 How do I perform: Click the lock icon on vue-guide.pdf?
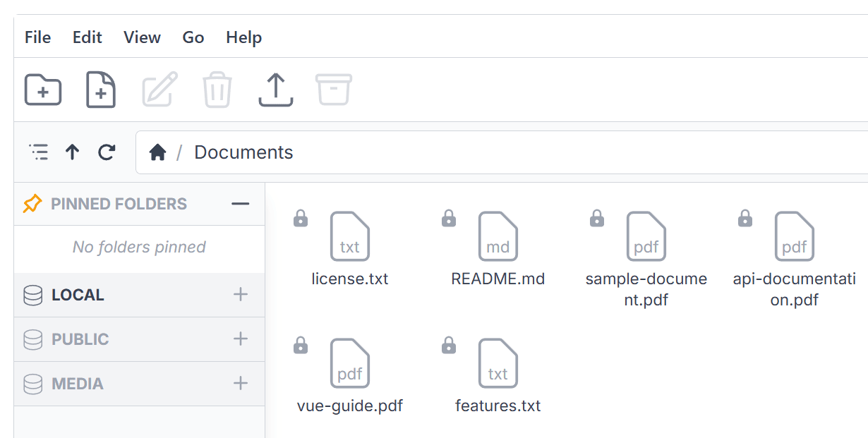point(300,345)
